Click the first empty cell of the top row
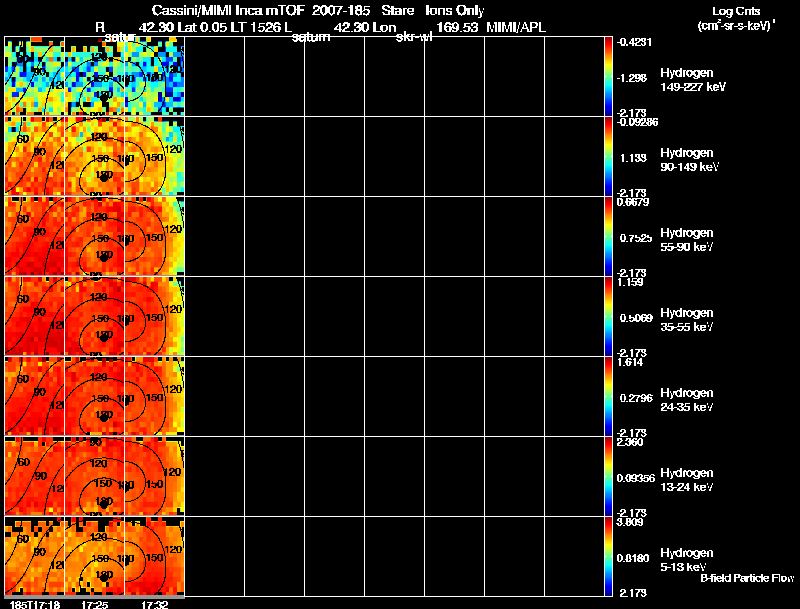 [215, 76]
